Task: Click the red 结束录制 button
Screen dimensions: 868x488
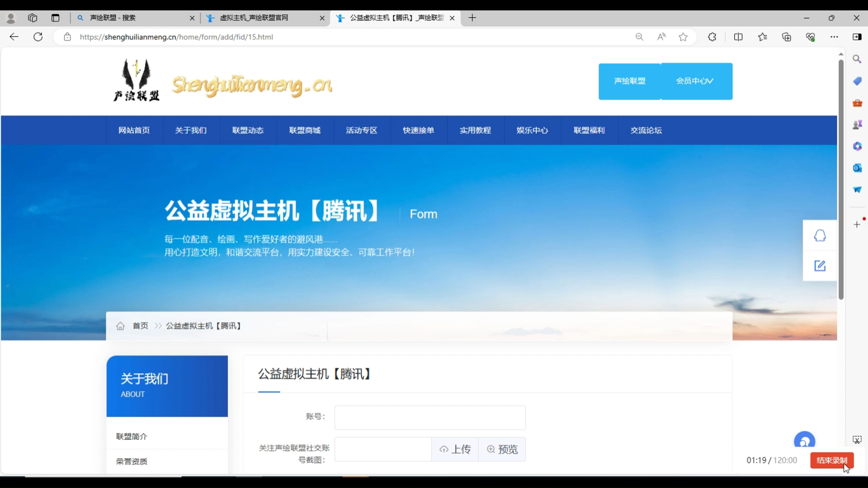Action: coord(832,460)
